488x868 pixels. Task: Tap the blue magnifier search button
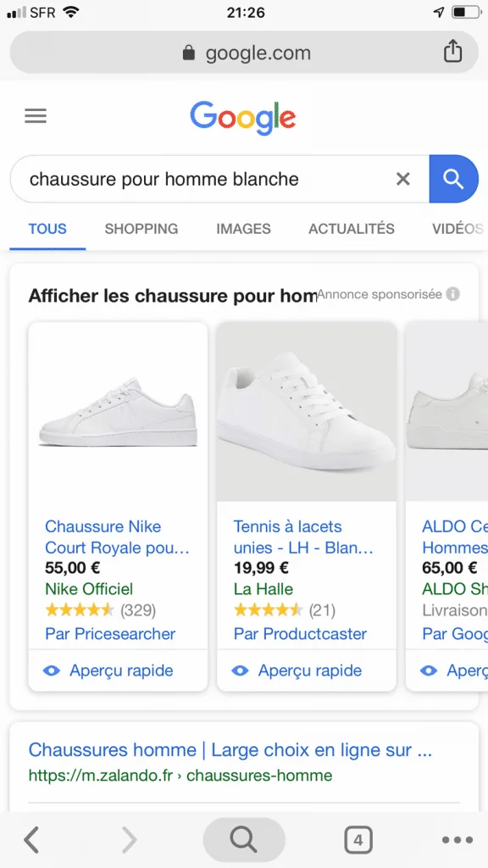pyautogui.click(x=454, y=179)
